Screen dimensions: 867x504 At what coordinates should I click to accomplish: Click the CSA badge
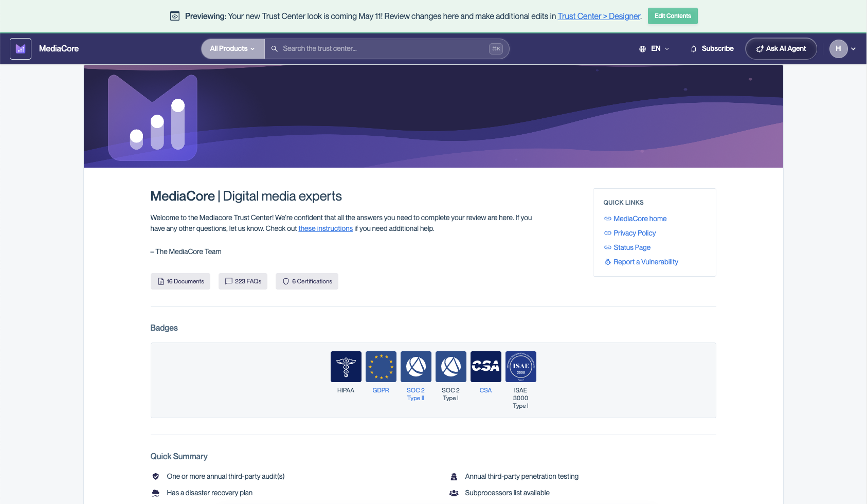click(485, 366)
